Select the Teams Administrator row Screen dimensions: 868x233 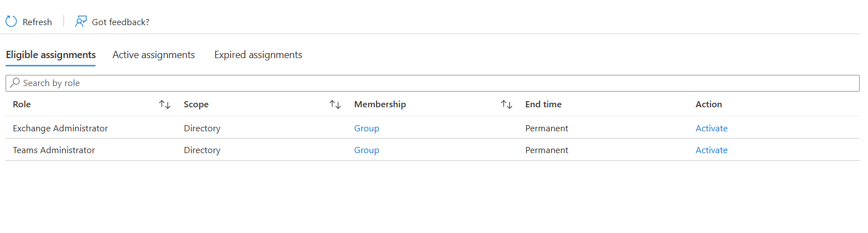[432, 150]
